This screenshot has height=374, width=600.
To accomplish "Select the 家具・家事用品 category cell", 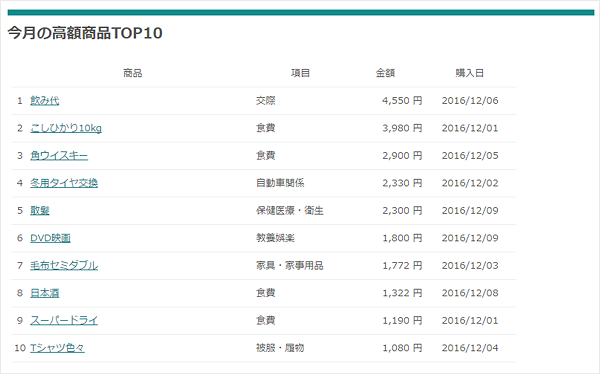I will [290, 266].
